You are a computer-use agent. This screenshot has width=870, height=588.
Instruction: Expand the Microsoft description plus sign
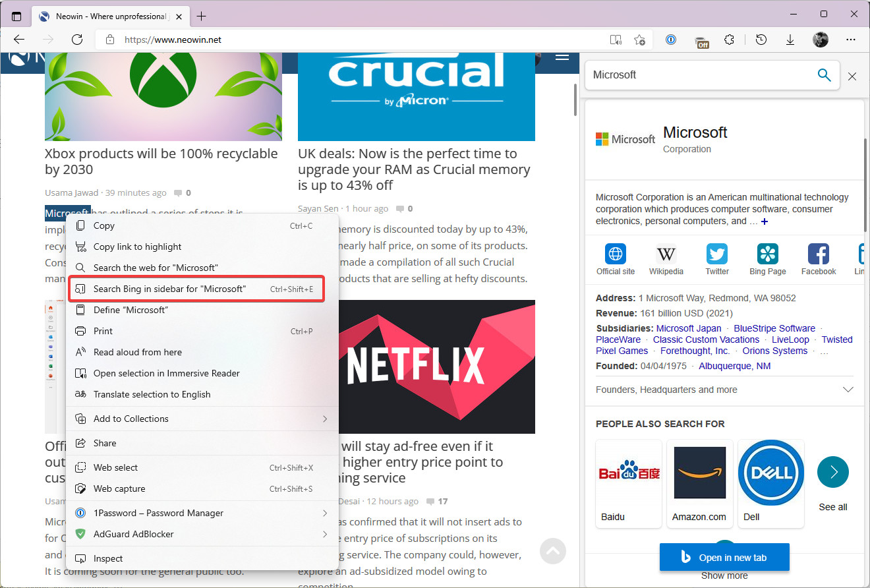pyautogui.click(x=765, y=221)
